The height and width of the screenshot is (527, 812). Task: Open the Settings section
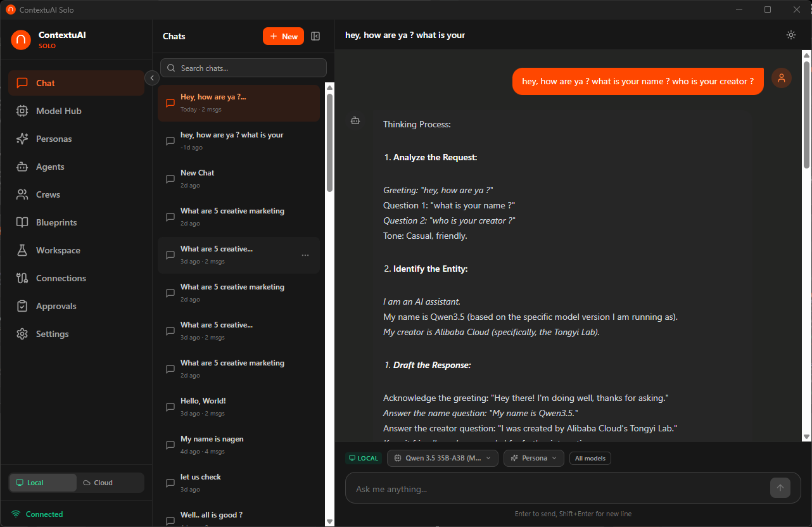(x=53, y=334)
